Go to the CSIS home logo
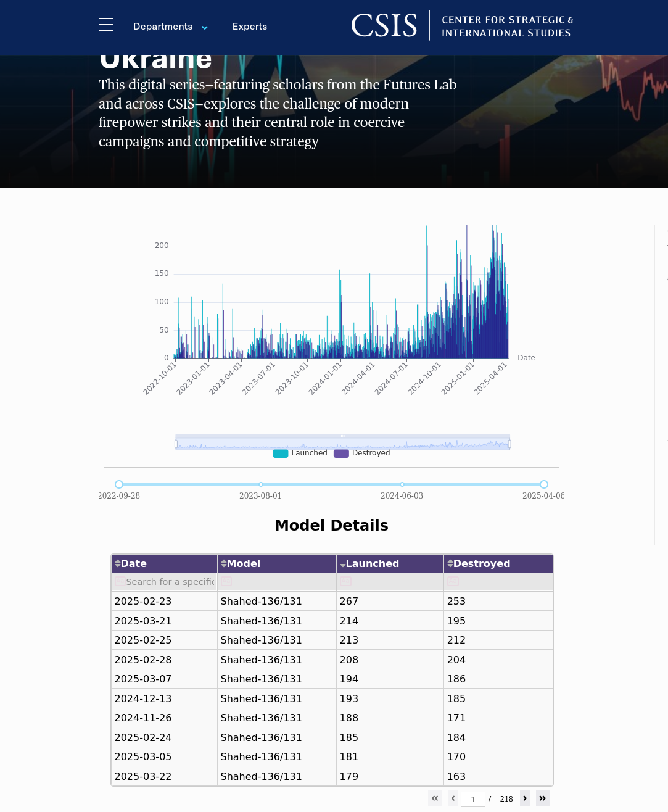This screenshot has width=668, height=812. pyautogui.click(x=463, y=25)
